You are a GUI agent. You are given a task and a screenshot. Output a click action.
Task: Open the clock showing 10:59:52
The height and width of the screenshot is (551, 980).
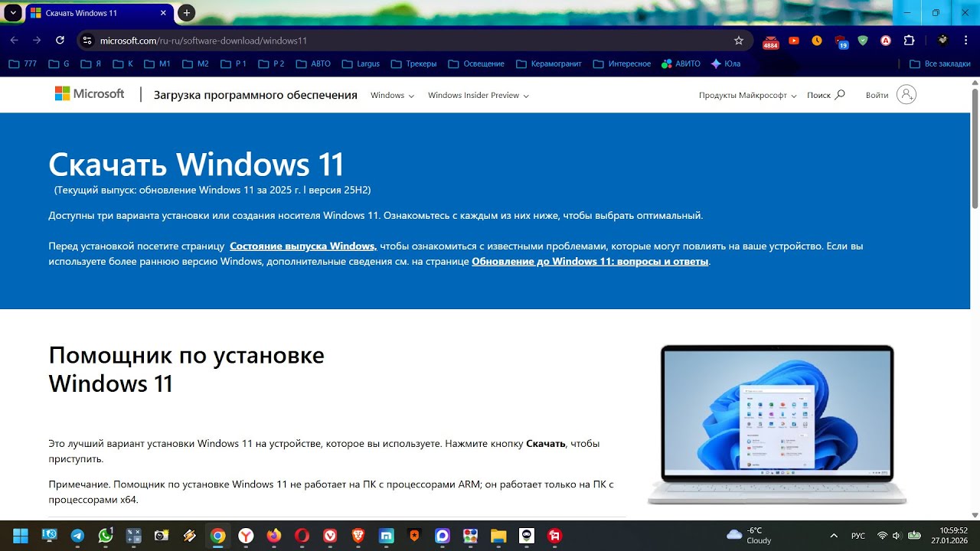click(948, 535)
